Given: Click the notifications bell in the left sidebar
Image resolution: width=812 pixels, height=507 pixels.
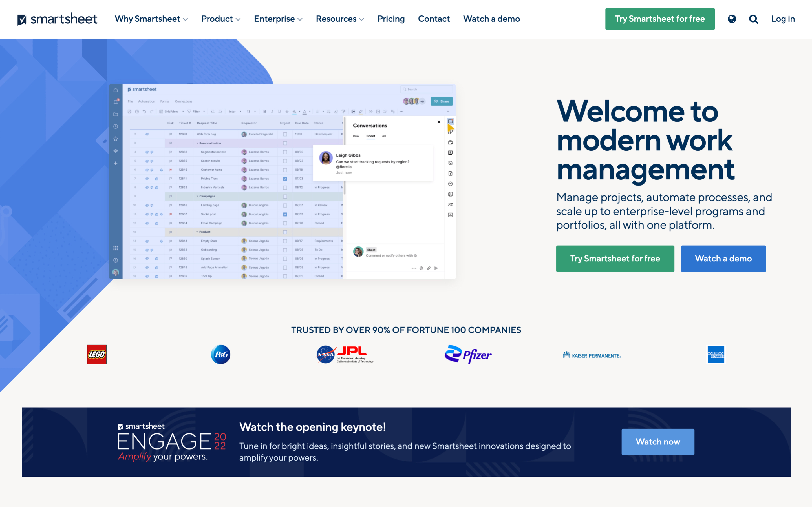Looking at the screenshot, I should click(x=116, y=101).
